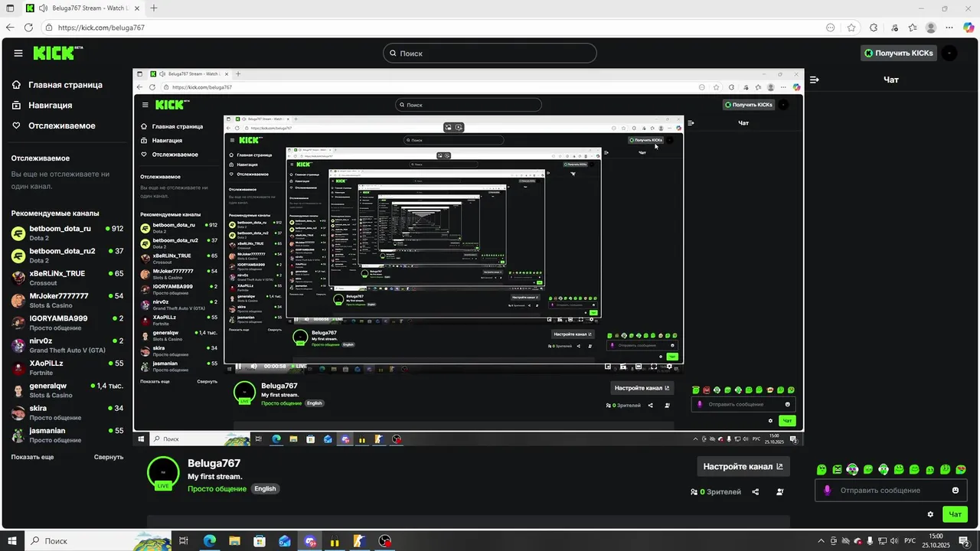Click the Получить KICKs button
Viewport: 980px width, 551px height.
click(x=898, y=53)
